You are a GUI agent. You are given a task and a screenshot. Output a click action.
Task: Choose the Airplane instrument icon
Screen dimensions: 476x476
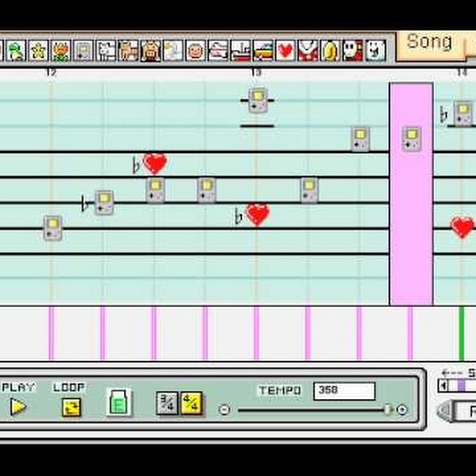218,50
